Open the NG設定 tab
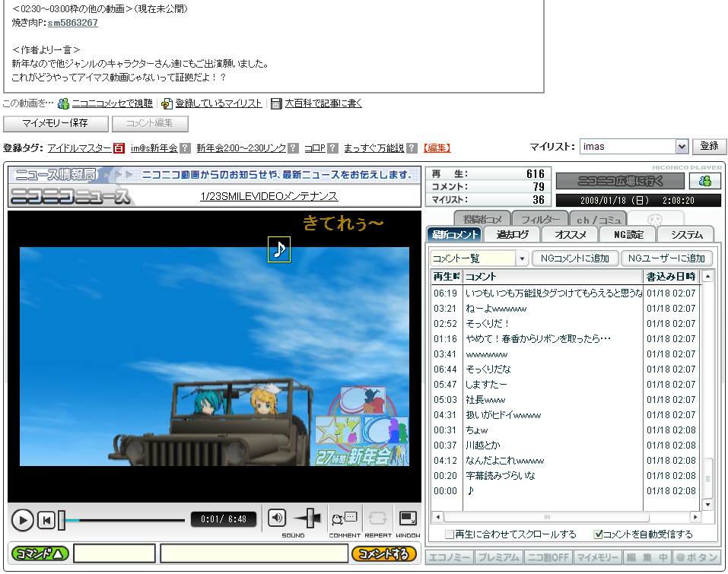The image size is (728, 574). point(628,234)
